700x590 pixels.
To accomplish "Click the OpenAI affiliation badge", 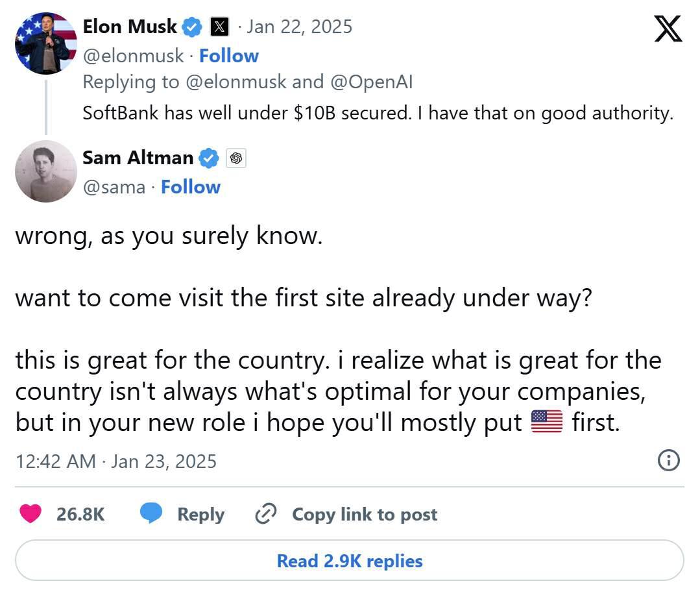I will pyautogui.click(x=236, y=158).
